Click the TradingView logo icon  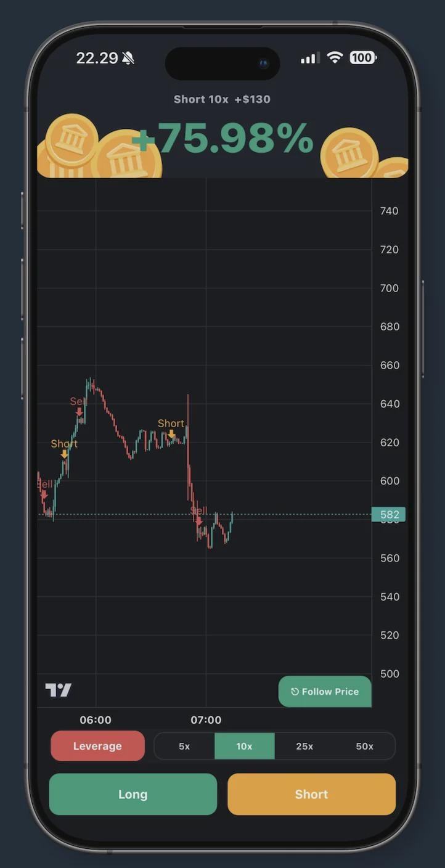click(59, 690)
